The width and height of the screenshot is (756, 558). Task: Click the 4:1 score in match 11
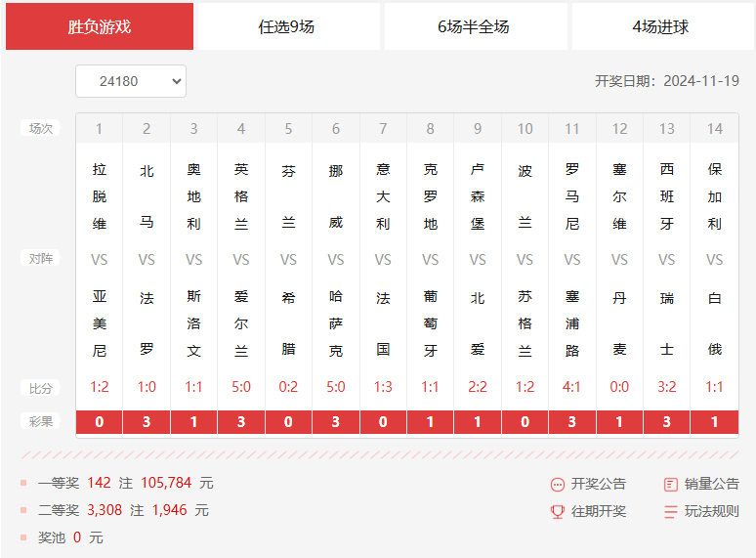click(x=572, y=387)
